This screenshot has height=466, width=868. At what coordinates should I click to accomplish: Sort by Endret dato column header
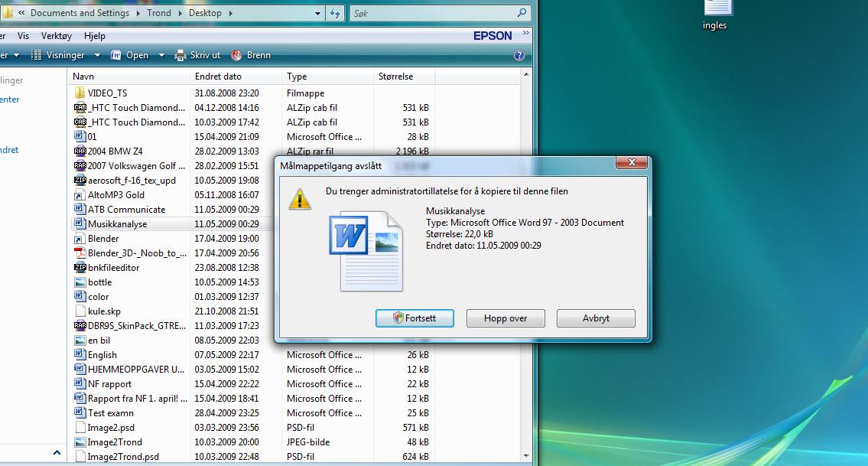click(236, 77)
